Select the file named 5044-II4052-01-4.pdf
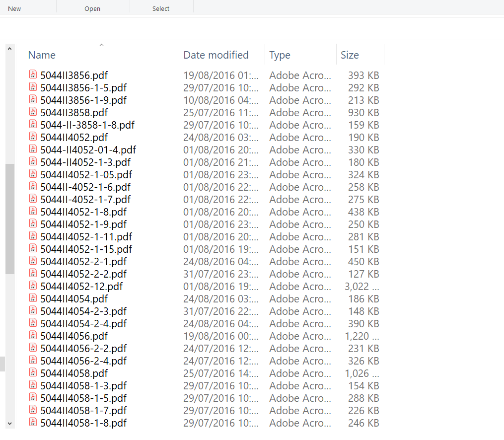504x440 pixels. [x=88, y=150]
